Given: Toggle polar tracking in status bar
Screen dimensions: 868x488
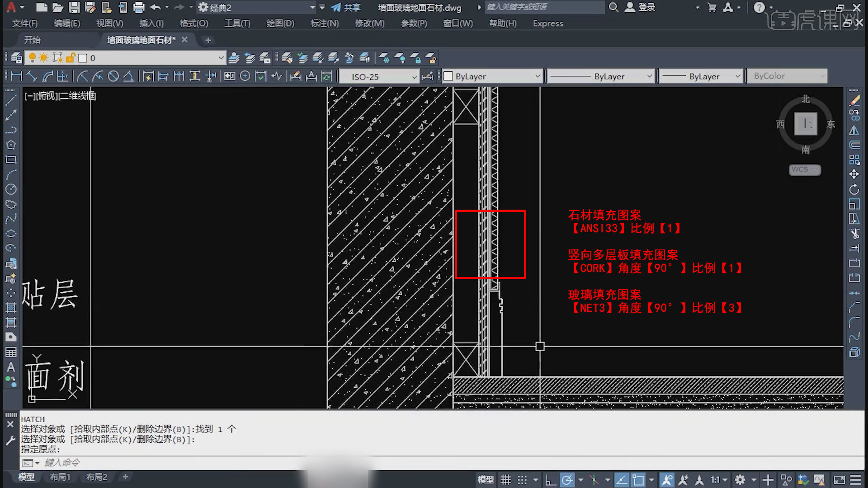Looking at the screenshot, I should point(567,480).
